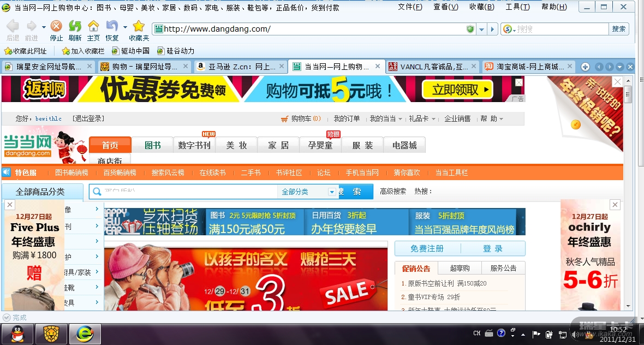644x345 pixels.
Task: Open the 查看(V) menu
Action: [x=446, y=7]
